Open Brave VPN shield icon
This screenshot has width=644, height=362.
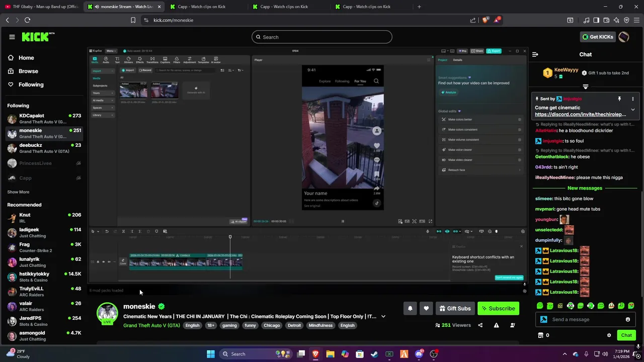pos(626,20)
